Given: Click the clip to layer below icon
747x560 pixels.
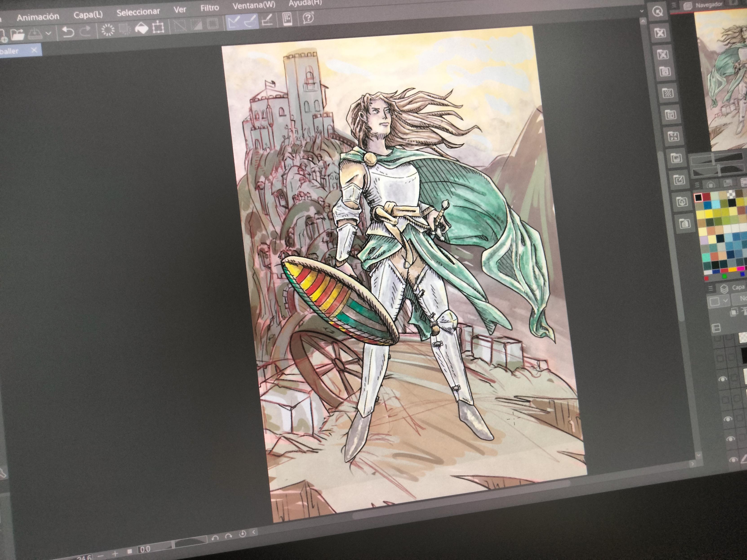Looking at the screenshot, I should (x=734, y=313).
